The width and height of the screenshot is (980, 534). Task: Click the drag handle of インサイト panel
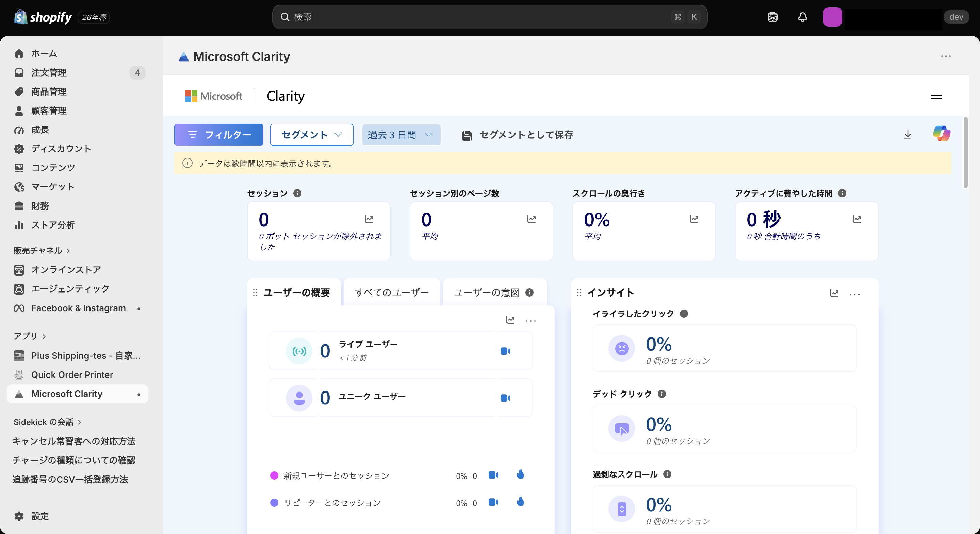point(579,293)
